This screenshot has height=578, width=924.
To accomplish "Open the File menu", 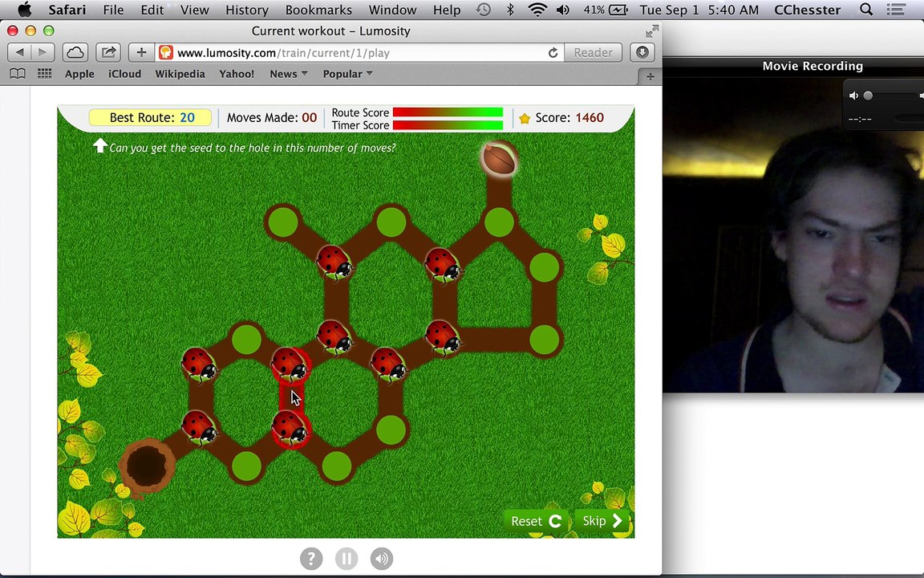I will [x=113, y=10].
